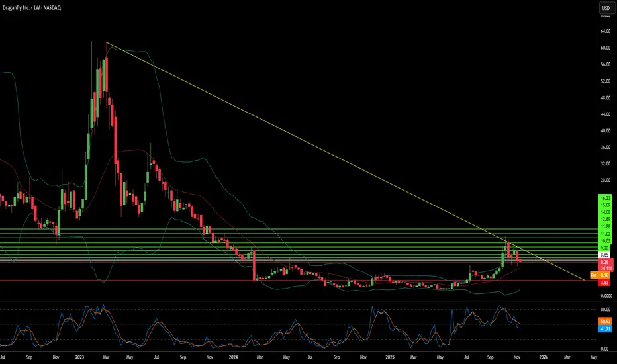Click the blue 41.71 oscillator value
The image size is (617, 364).
605,328
